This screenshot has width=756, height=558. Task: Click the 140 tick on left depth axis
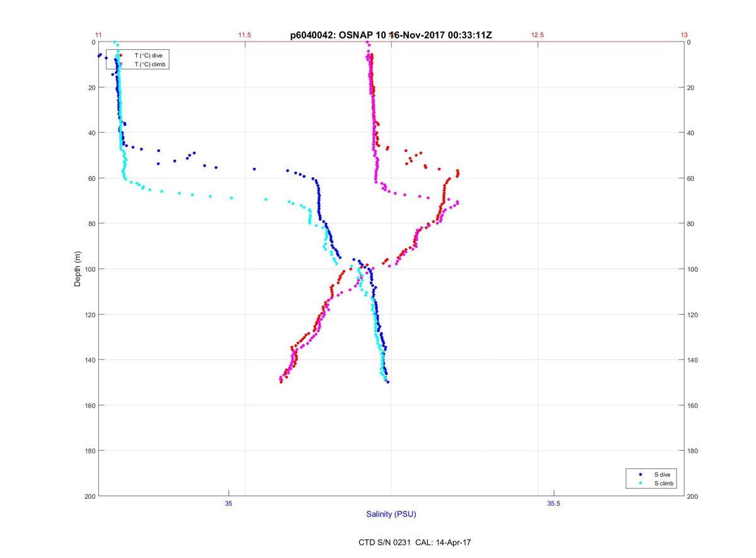(89, 360)
